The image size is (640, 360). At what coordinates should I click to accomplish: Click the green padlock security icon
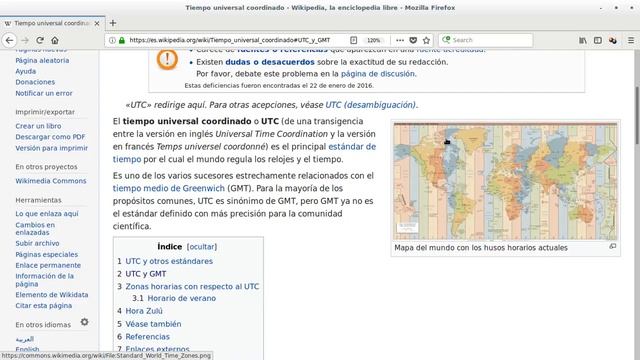122,40
